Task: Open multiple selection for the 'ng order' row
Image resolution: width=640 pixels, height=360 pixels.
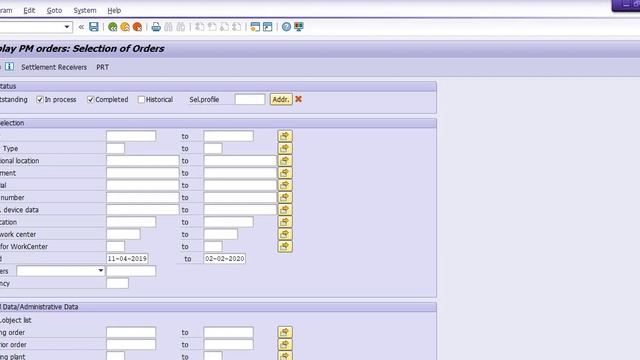Action: tap(285, 332)
